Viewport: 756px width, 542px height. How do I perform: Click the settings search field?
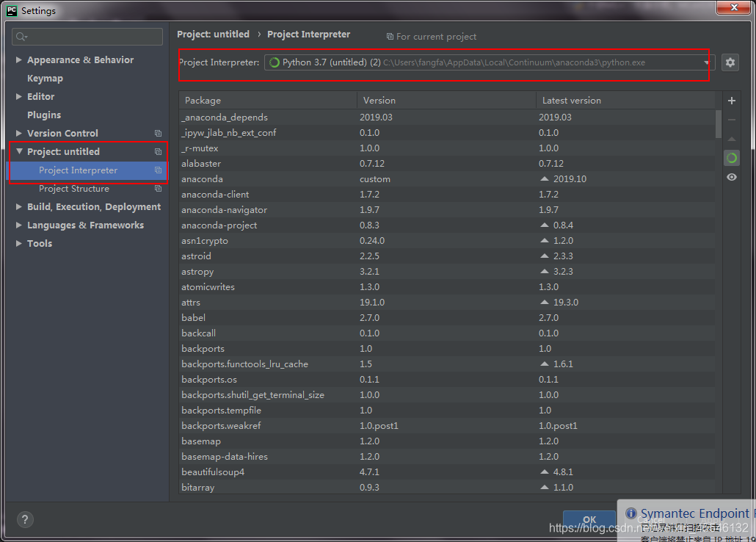(87, 37)
